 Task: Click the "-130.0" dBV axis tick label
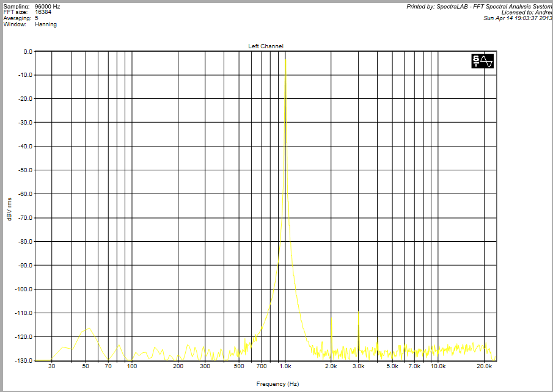24,361
